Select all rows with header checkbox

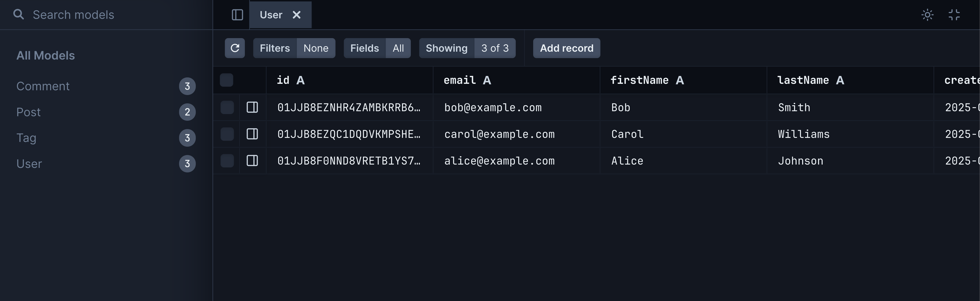coord(226,80)
